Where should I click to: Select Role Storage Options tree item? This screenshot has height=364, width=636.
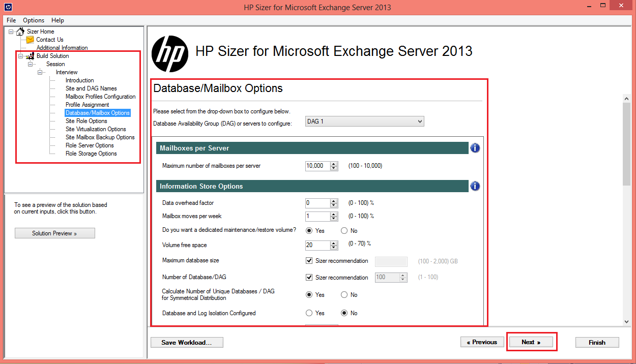(x=91, y=154)
